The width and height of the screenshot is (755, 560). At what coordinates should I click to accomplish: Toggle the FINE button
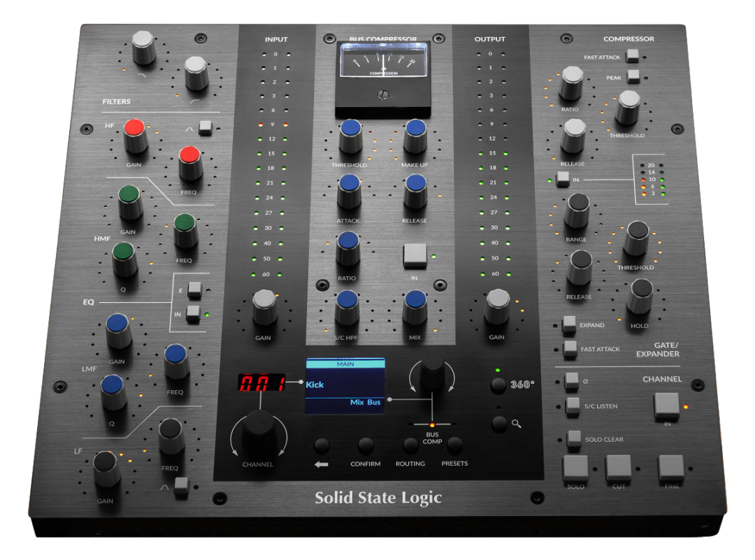tap(671, 468)
